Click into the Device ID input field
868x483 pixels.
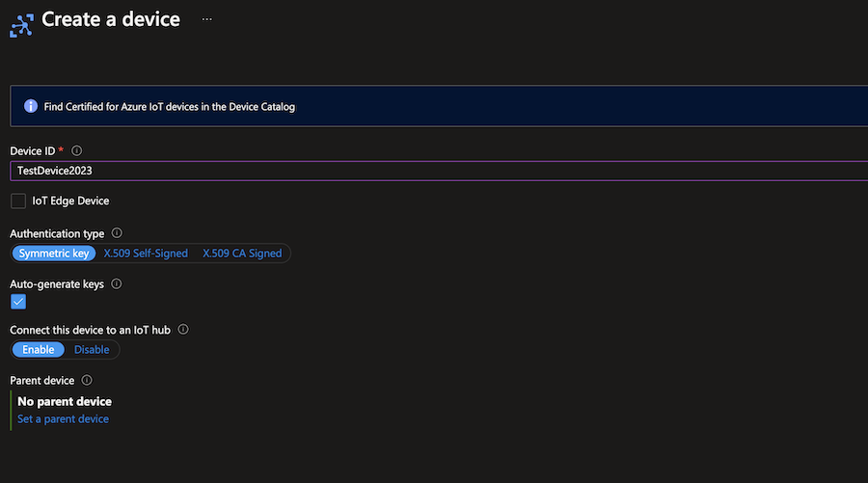pyautogui.click(x=439, y=171)
